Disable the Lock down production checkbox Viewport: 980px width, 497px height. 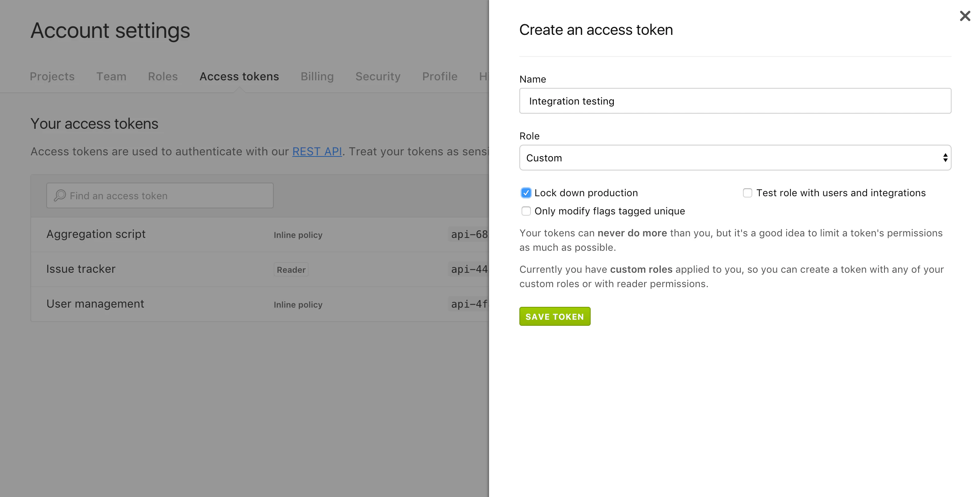point(526,193)
